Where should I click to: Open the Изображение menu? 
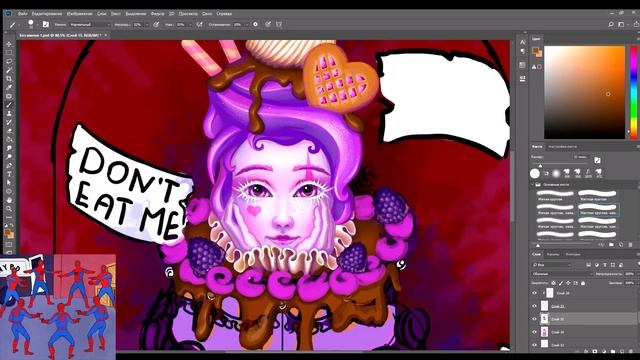click(x=79, y=13)
